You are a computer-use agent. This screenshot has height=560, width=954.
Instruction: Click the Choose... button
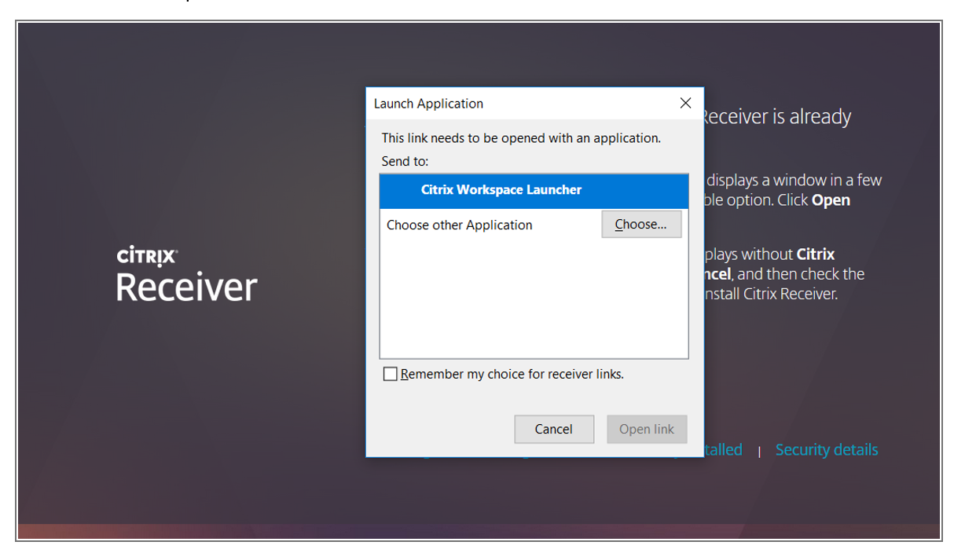tap(641, 225)
